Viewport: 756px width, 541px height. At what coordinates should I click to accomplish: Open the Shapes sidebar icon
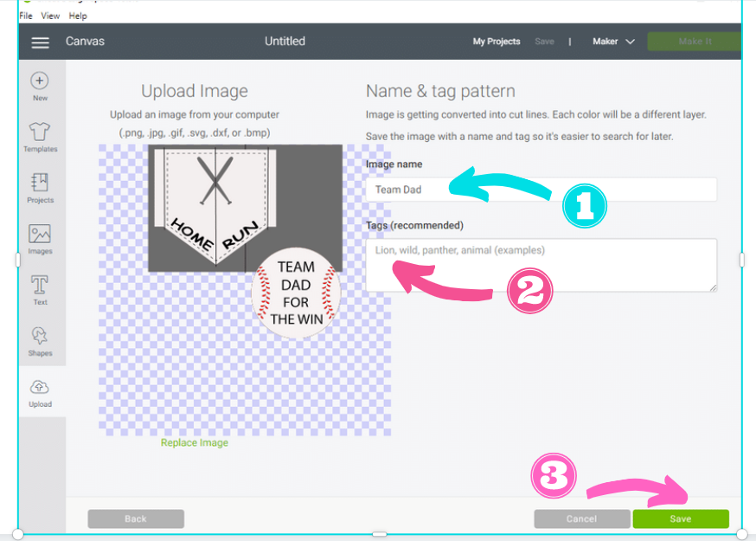40,335
